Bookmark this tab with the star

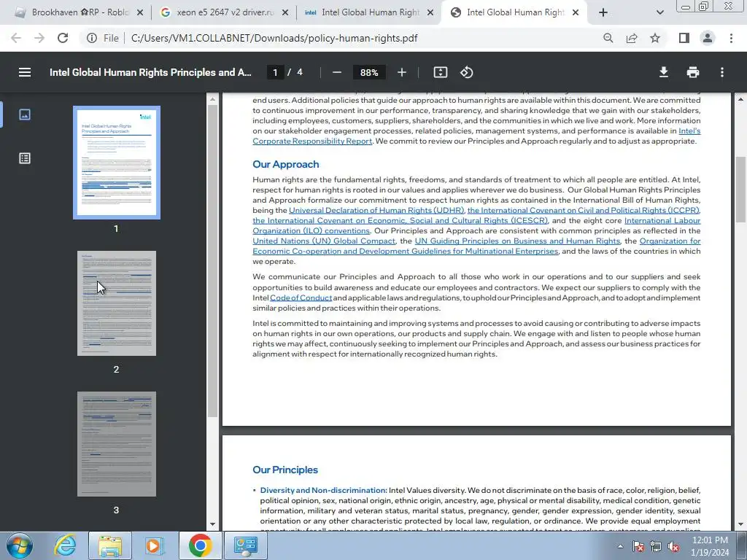coord(655,38)
